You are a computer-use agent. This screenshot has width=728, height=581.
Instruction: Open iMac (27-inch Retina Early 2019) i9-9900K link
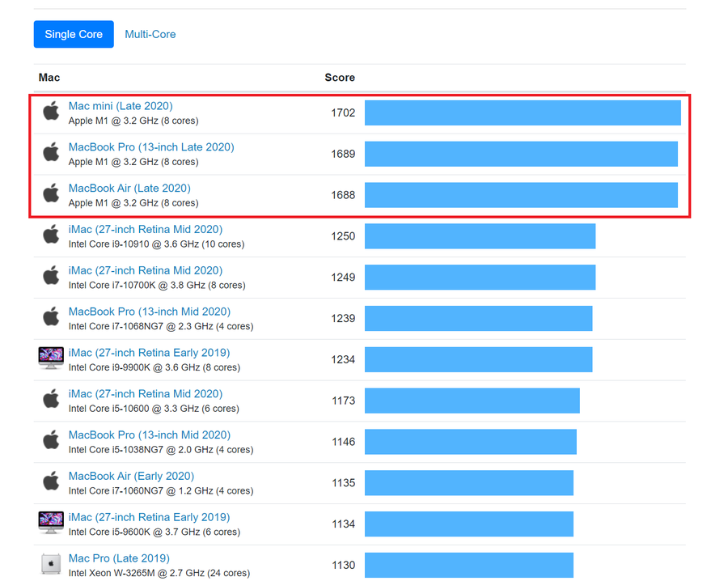149,353
